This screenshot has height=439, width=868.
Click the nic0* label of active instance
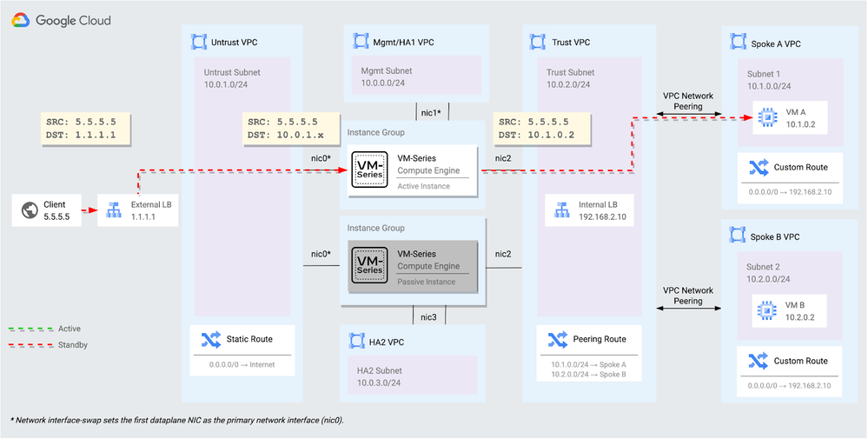(x=321, y=158)
